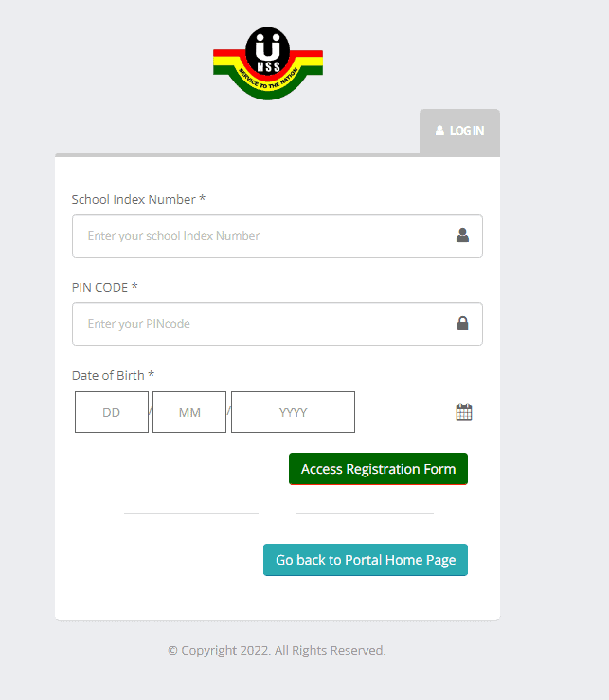Click the Service to the Nation banner on the logo
The image size is (609, 700).
(x=268, y=80)
